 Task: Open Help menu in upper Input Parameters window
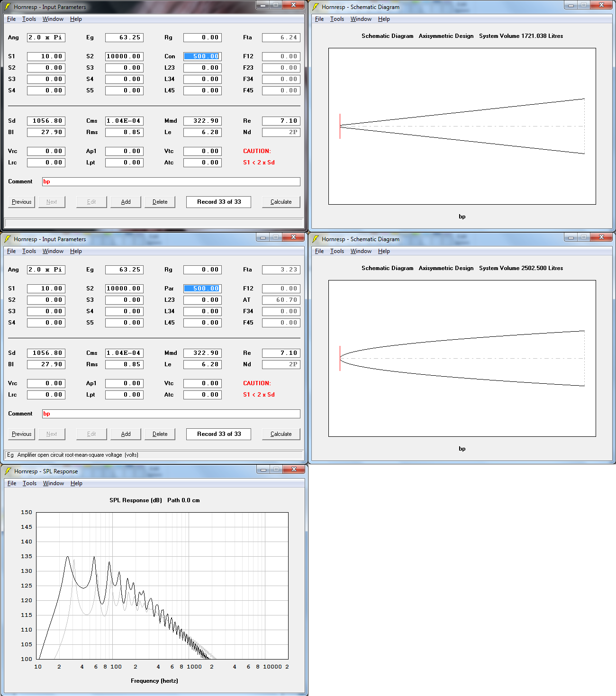pos(76,19)
